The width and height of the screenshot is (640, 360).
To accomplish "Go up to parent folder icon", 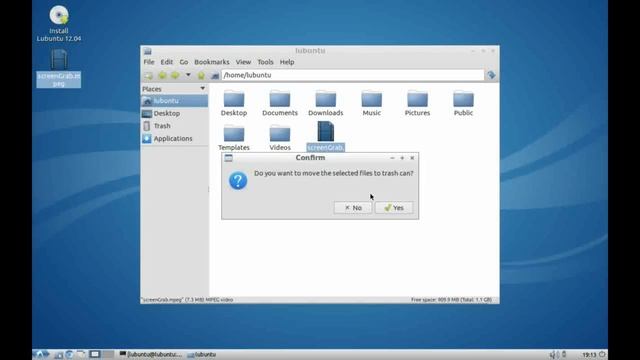I will point(201,76).
